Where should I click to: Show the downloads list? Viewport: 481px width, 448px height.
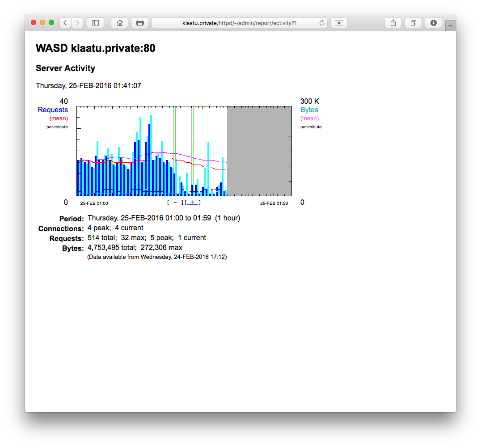point(433,23)
